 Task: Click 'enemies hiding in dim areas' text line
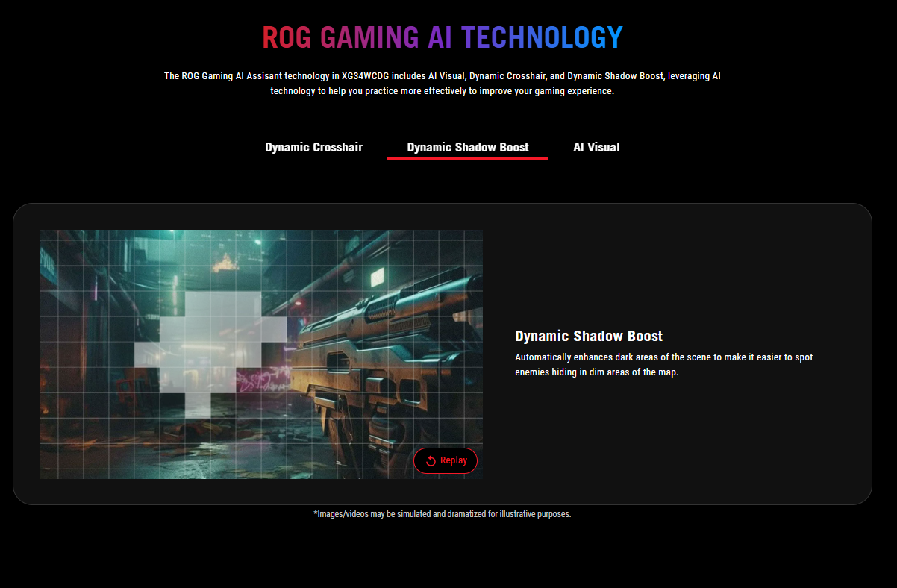[596, 372]
